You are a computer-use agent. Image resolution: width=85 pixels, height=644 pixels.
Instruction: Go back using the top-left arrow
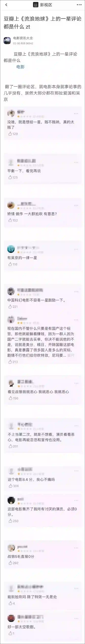pyautogui.click(x=6, y=5)
